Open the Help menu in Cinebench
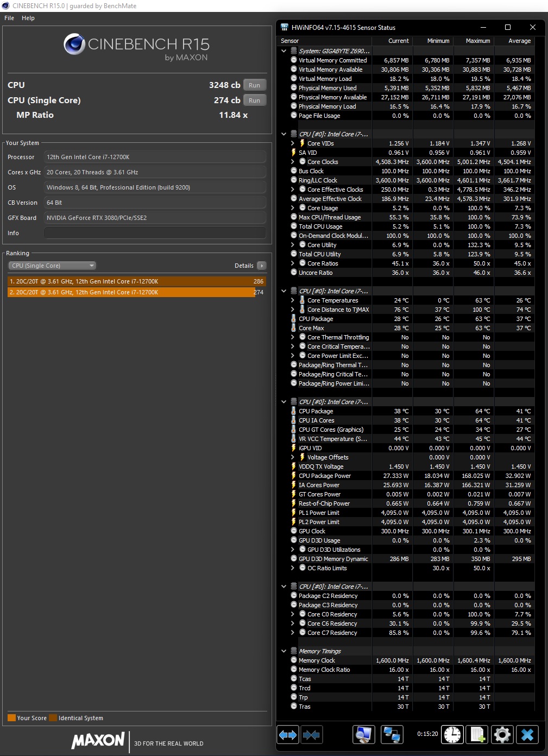548x756 pixels. point(28,18)
